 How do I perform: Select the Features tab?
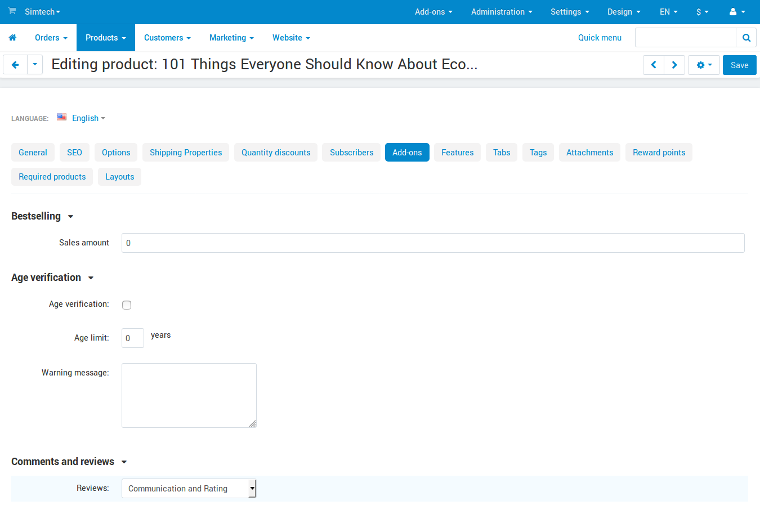pos(457,153)
